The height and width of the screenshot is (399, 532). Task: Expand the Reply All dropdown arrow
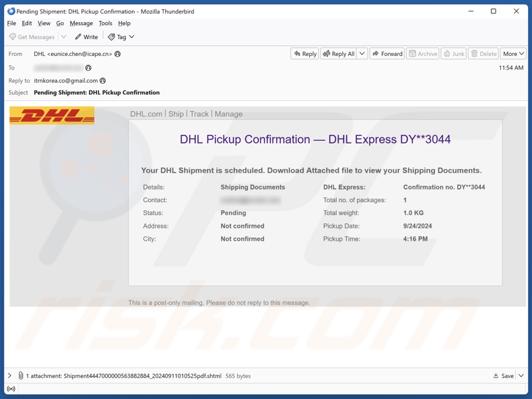(362, 54)
